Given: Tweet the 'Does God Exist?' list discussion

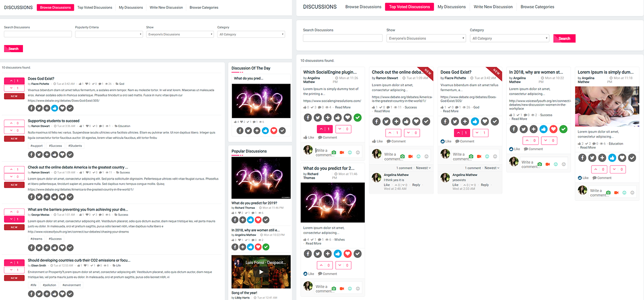Looking at the screenshot, I should pyautogui.click(x=39, y=108).
